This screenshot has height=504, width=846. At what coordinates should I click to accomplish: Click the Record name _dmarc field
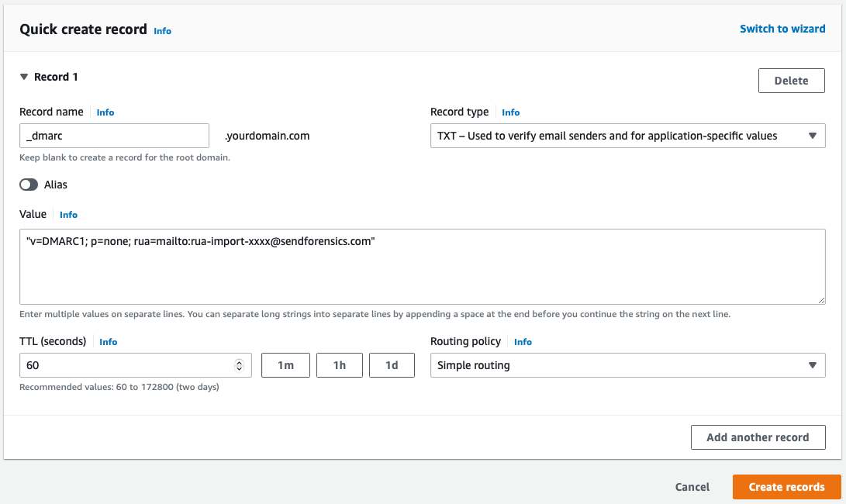tap(115, 136)
